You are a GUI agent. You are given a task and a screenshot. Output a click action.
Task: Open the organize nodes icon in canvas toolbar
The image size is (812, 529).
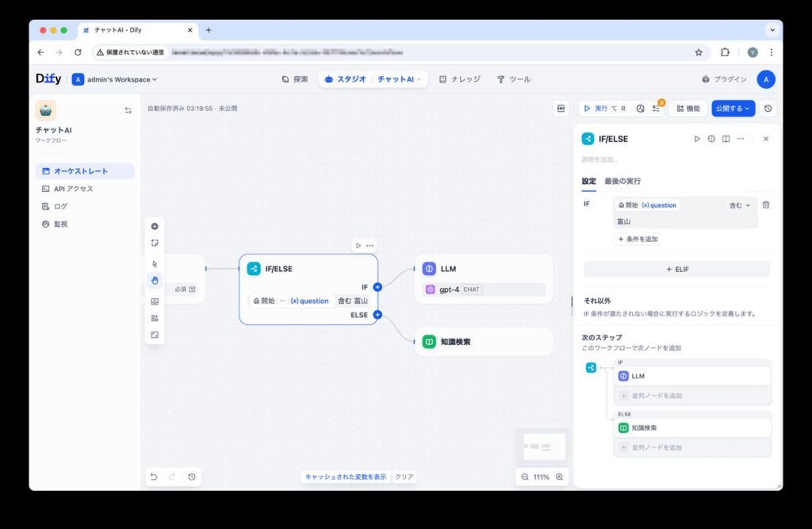[155, 317]
